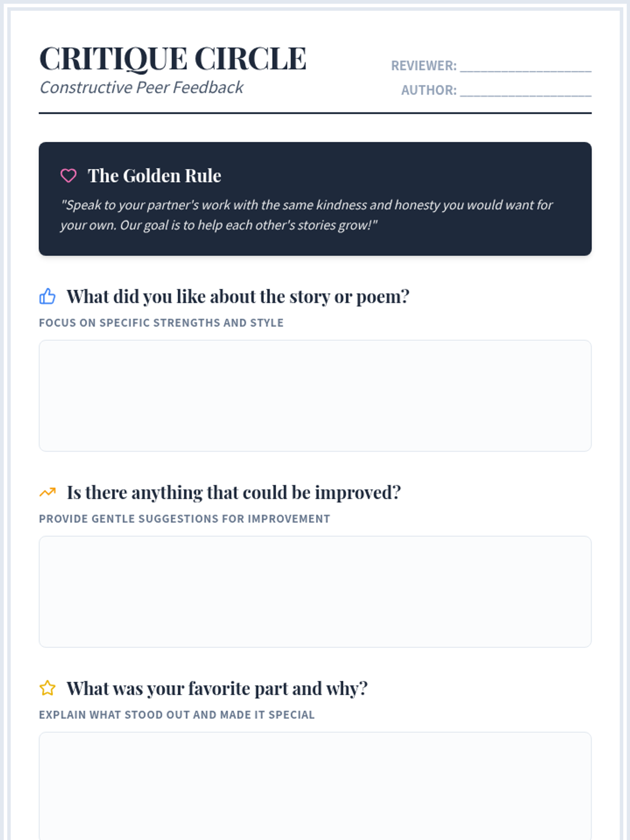630x840 pixels.
Task: Click the 'Is there anything that could be improved?' heading
Action: pyautogui.click(x=234, y=492)
